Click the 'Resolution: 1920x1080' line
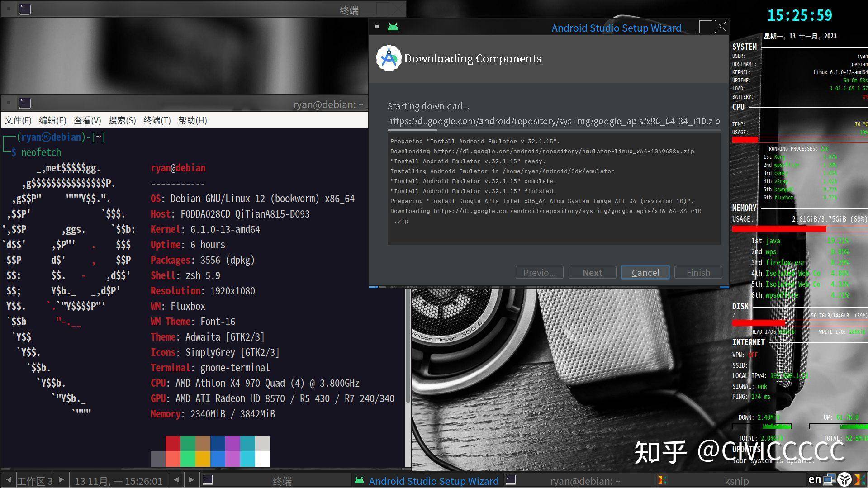 (203, 291)
